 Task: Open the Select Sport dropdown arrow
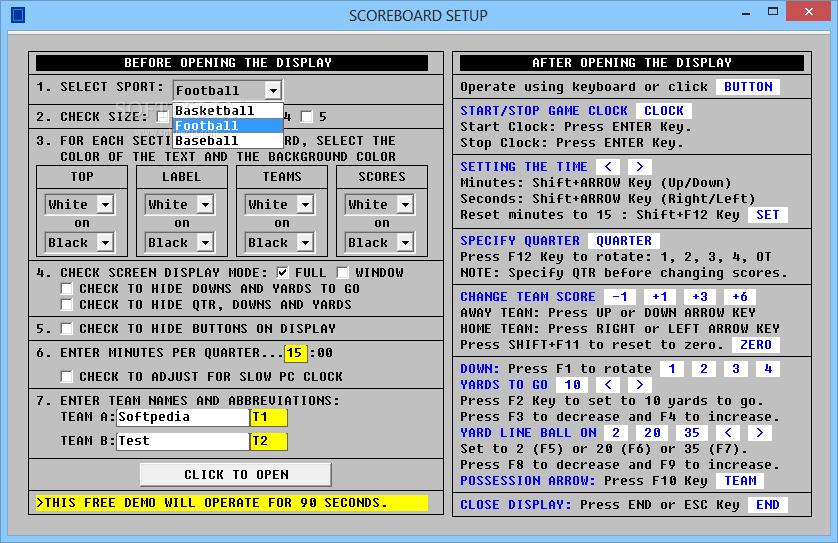click(x=273, y=90)
